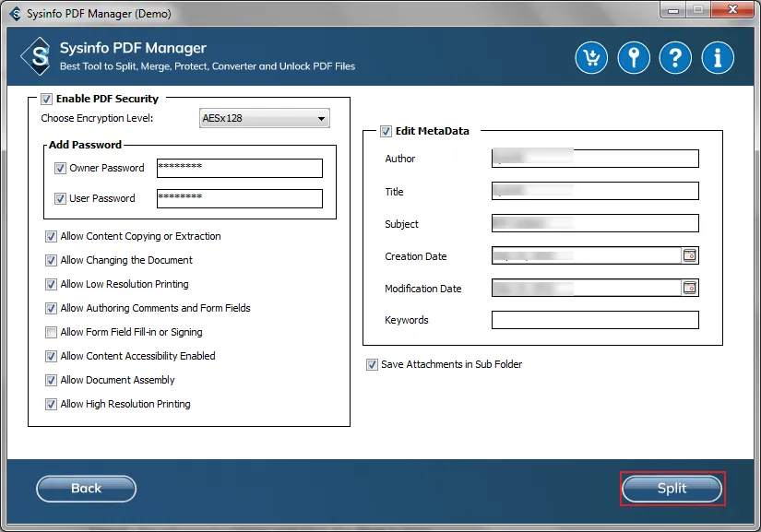The image size is (761, 532).
Task: Click the question mark help icon
Action: [676, 57]
